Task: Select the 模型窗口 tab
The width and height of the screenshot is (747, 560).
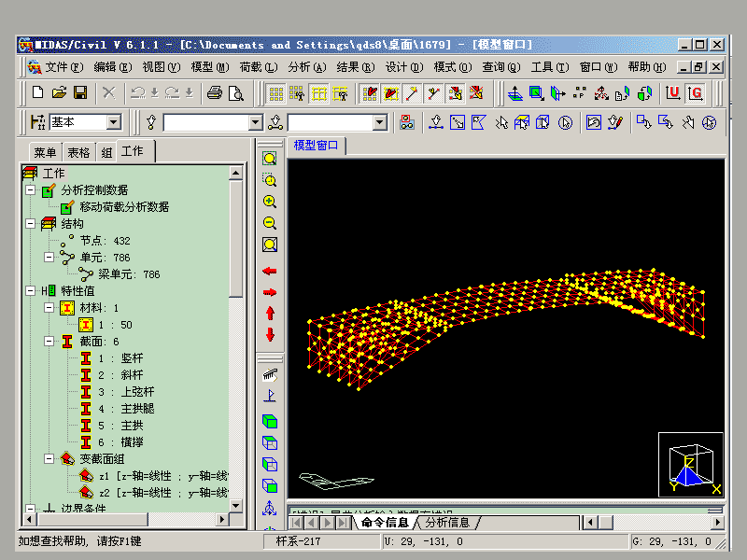Action: [316, 146]
